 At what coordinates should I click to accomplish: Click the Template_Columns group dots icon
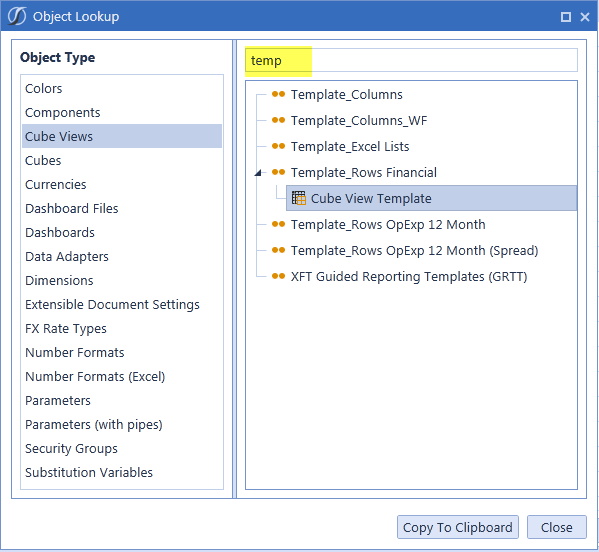pyautogui.click(x=278, y=94)
